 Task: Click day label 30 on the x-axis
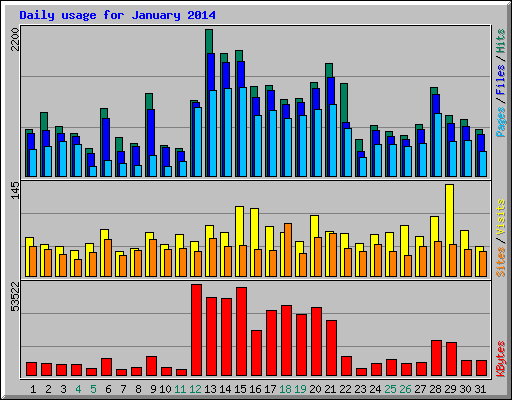[465, 389]
